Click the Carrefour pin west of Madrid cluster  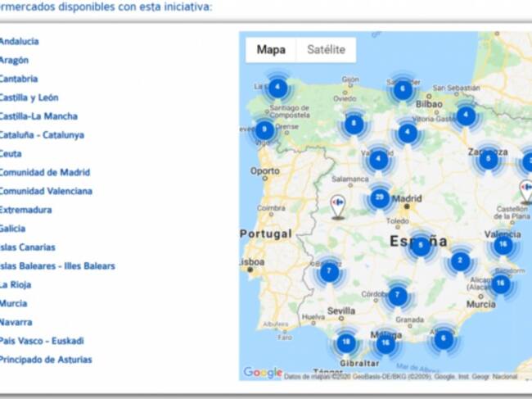(338, 206)
